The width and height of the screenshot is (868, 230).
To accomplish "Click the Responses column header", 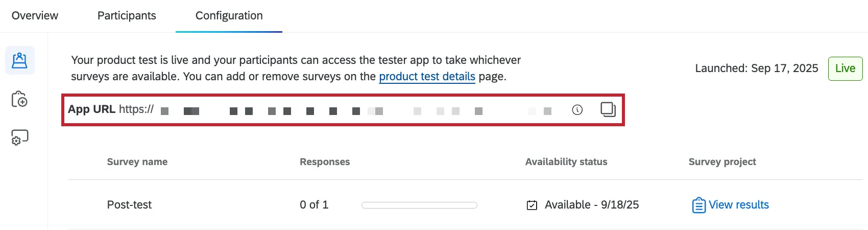I will point(325,162).
